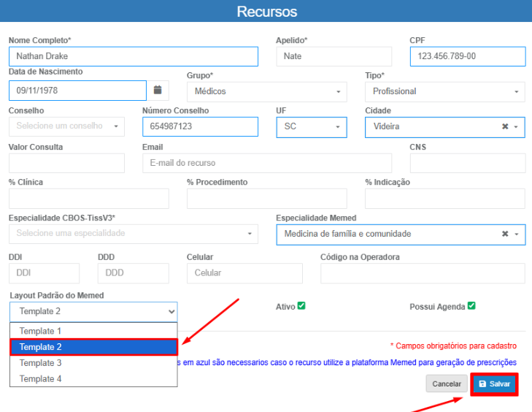Open the Tipo dropdown
The width and height of the screenshot is (532, 412).
pos(444,91)
